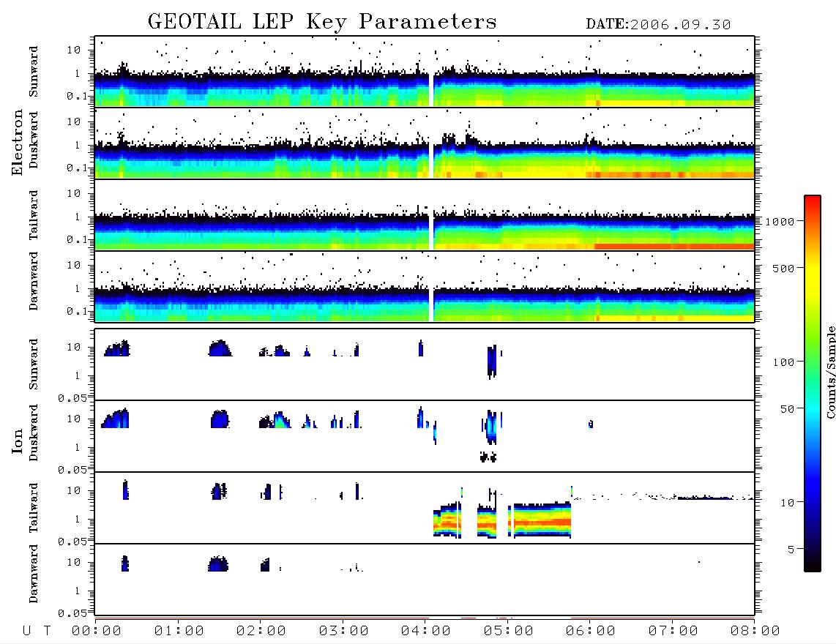The height and width of the screenshot is (644, 836).
Task: Click the "Counts/Sample" colorbar label
Action: pyautogui.click(x=830, y=372)
